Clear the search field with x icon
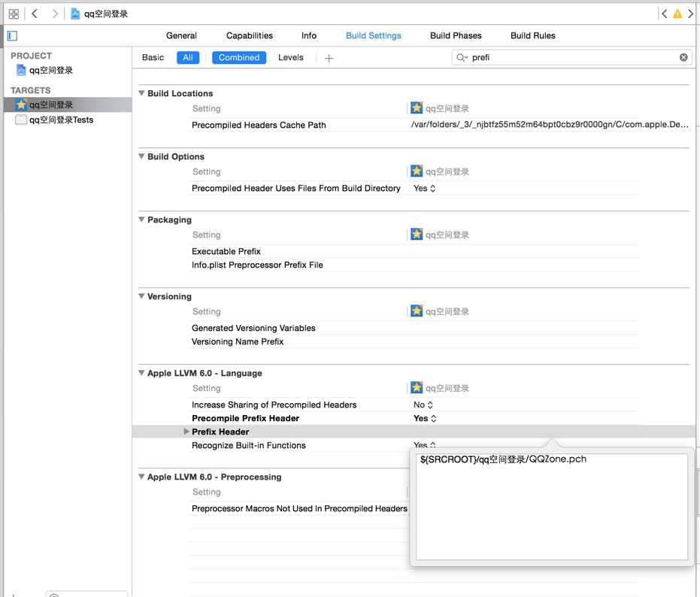The width and height of the screenshot is (700, 597). coord(683,57)
